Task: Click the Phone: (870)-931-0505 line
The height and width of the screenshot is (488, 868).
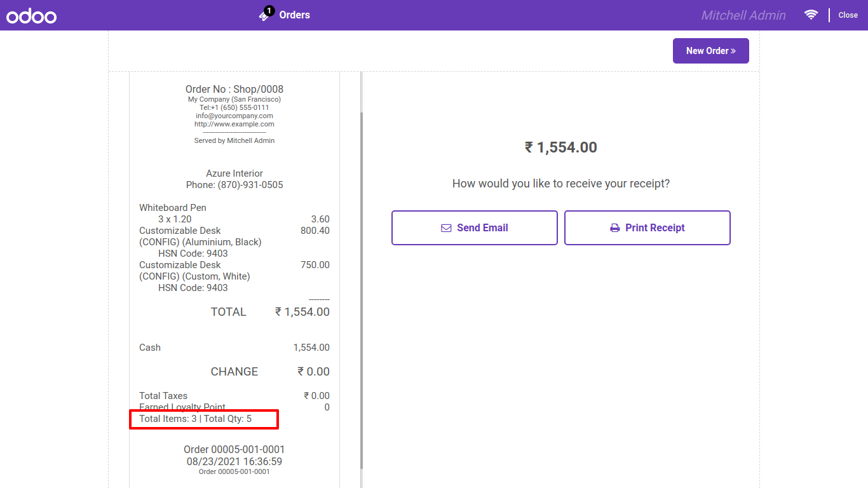Action: (x=234, y=185)
